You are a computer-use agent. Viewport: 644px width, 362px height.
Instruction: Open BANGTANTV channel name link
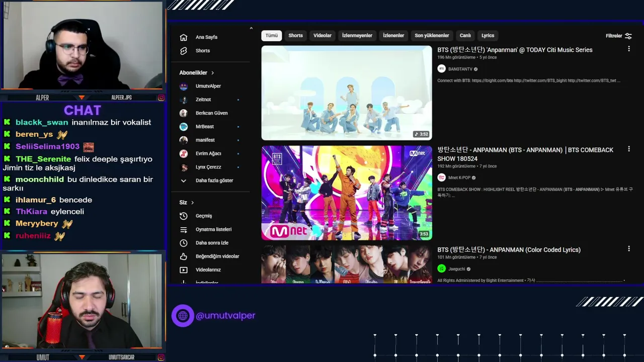(x=460, y=69)
